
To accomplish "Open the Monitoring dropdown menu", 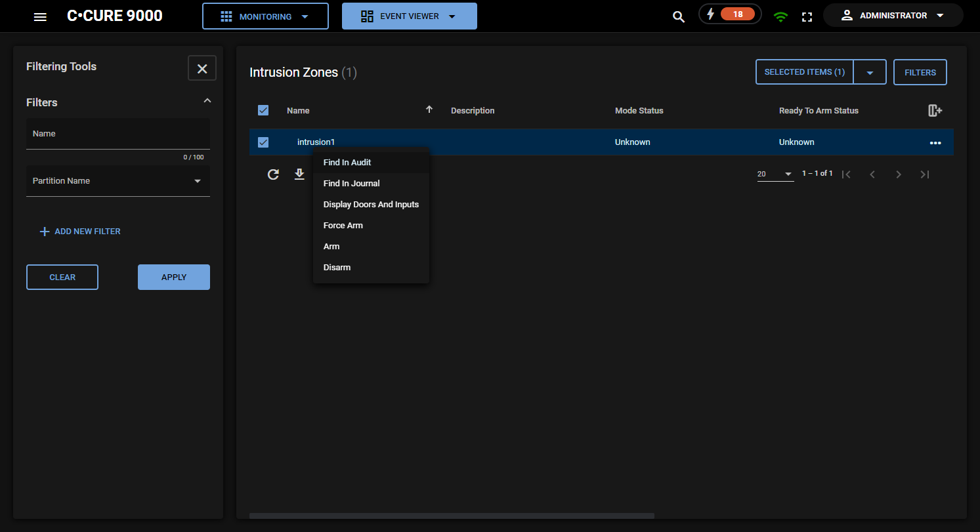I will click(x=265, y=16).
